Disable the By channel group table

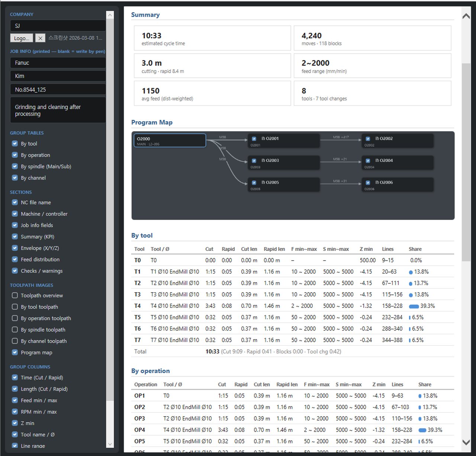[x=15, y=178]
